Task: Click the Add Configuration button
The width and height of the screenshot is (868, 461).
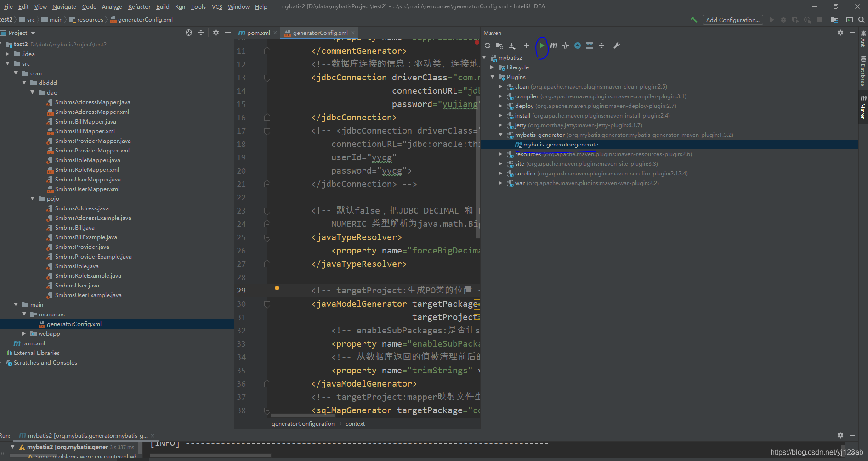Action: pos(733,20)
